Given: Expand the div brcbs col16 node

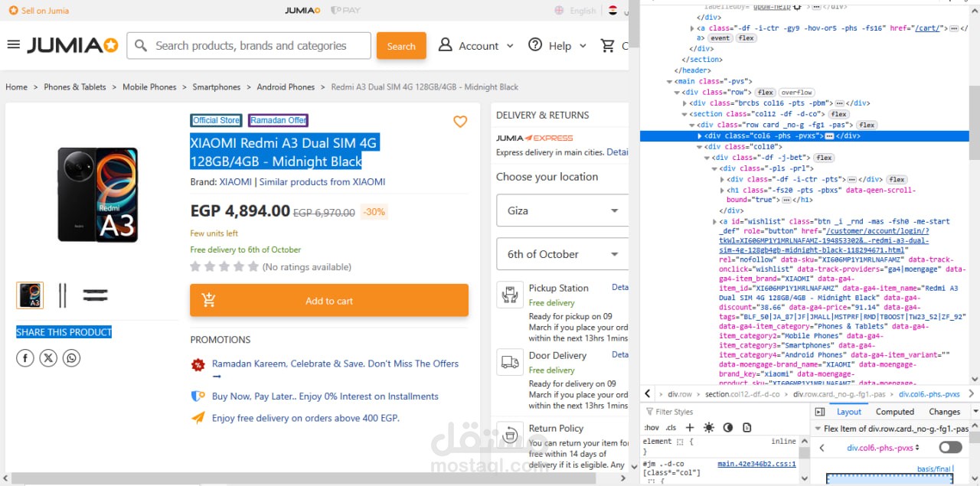Looking at the screenshot, I should (684, 103).
